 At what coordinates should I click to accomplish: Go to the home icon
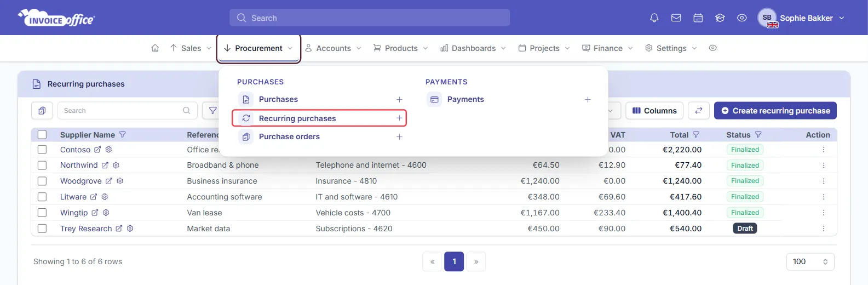point(155,48)
